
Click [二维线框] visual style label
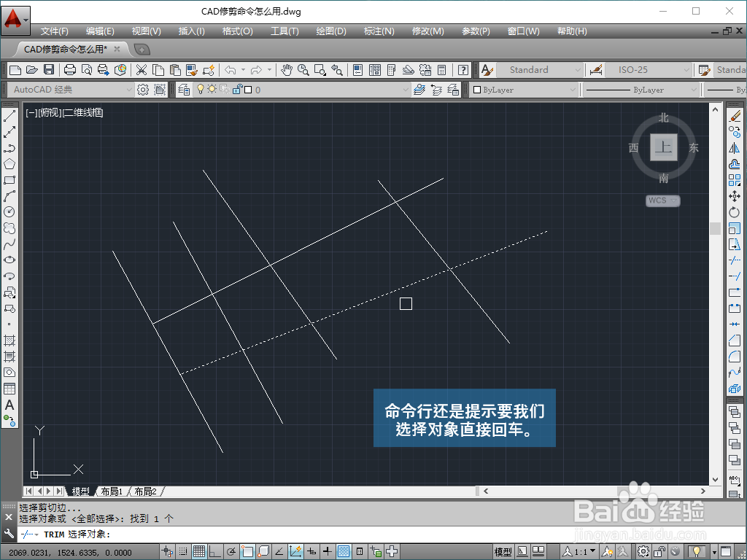[83, 112]
